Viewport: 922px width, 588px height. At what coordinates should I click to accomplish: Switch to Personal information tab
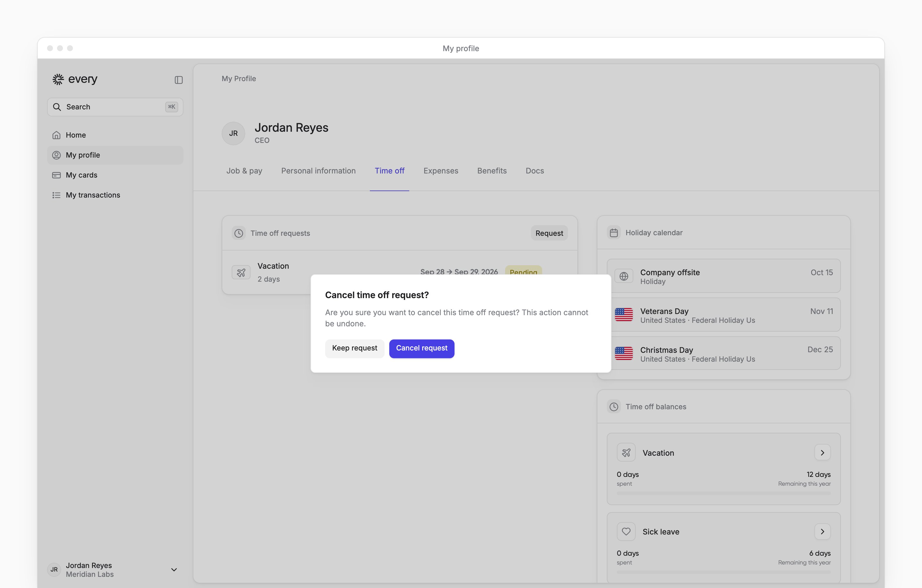[x=318, y=171]
